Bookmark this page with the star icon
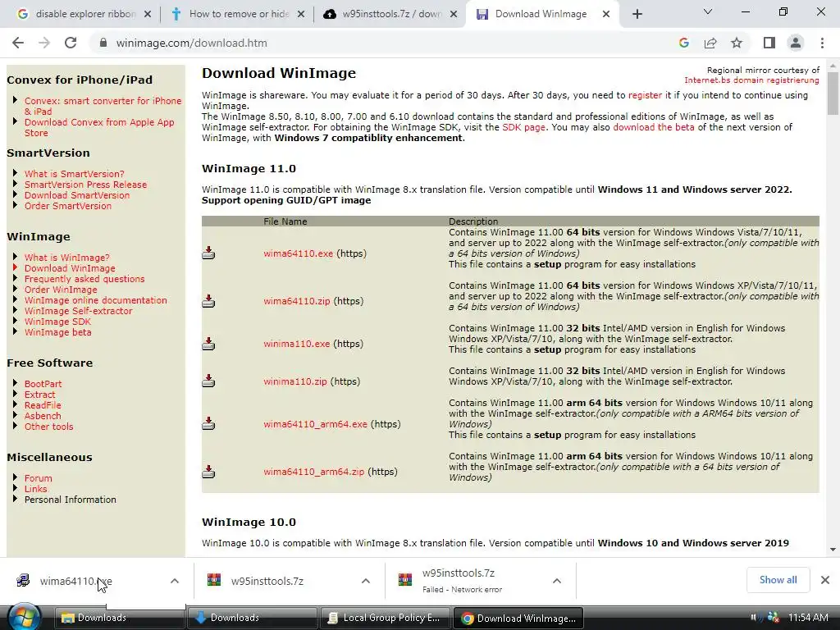This screenshot has width=840, height=630. pyautogui.click(x=737, y=43)
